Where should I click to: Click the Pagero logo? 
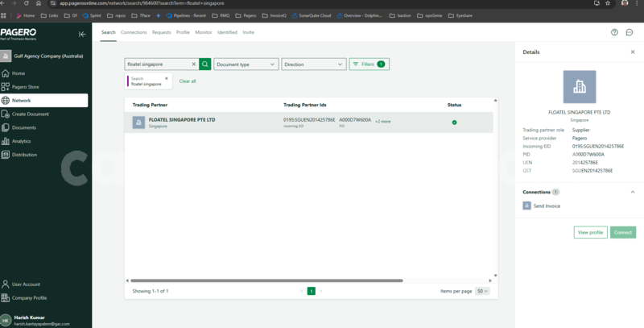point(19,33)
